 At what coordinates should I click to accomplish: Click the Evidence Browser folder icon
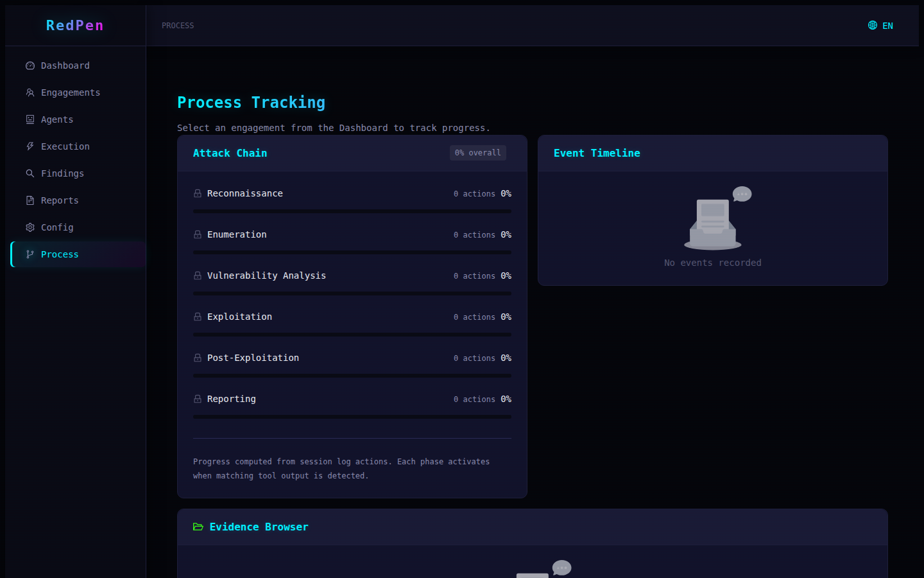point(198,527)
